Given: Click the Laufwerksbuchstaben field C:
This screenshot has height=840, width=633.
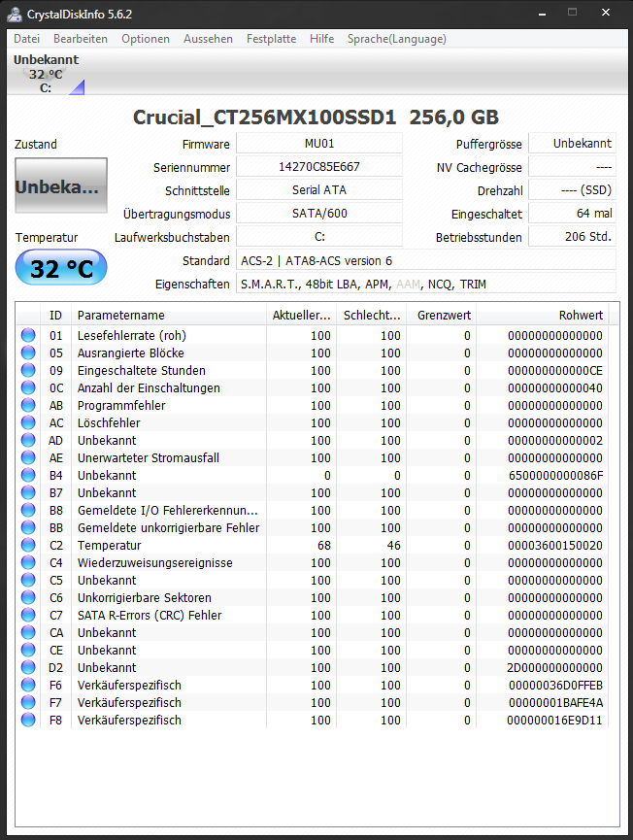Looking at the screenshot, I should coord(319,237).
